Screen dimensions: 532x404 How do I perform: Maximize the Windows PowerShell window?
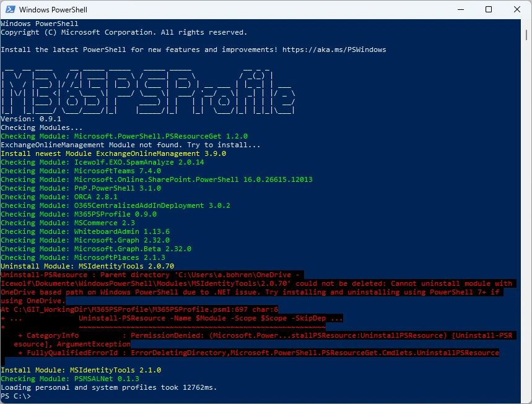[489, 10]
